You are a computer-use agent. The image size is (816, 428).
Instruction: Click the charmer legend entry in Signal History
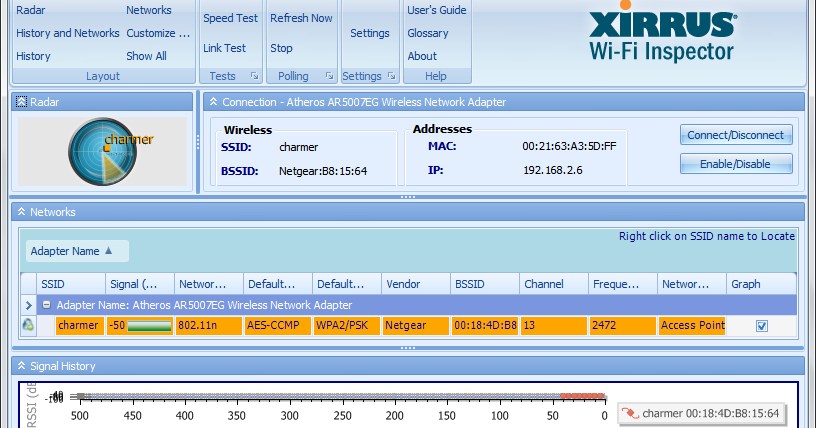[x=701, y=413]
